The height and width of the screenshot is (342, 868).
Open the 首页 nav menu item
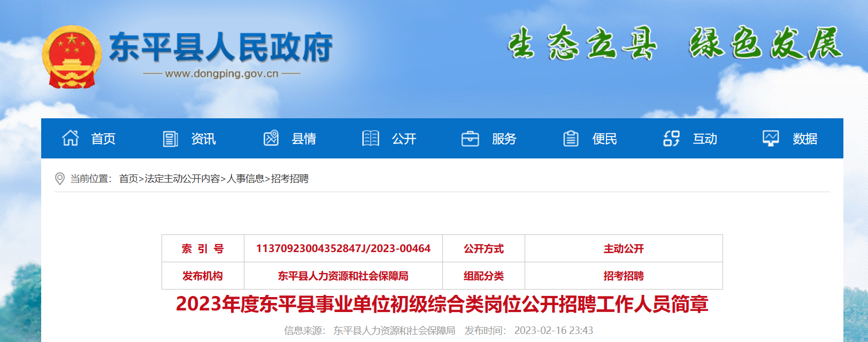(x=103, y=139)
